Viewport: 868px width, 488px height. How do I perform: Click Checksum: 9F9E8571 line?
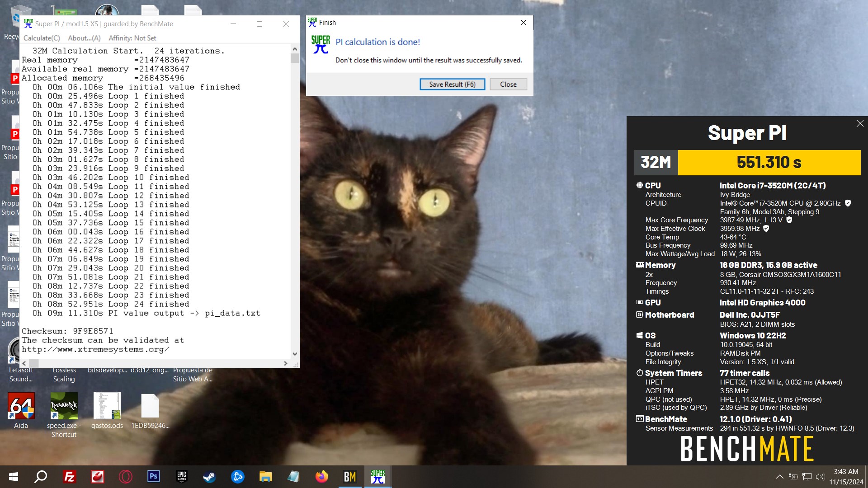(67, 331)
